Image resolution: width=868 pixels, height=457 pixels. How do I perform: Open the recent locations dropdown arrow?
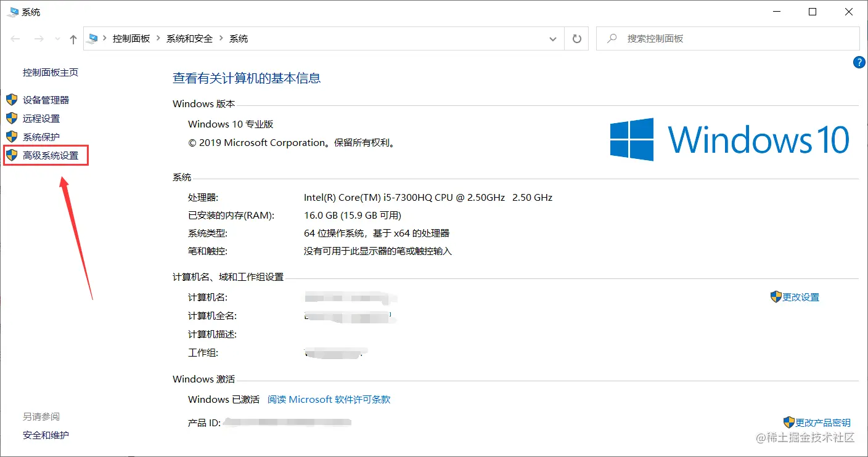click(58, 39)
